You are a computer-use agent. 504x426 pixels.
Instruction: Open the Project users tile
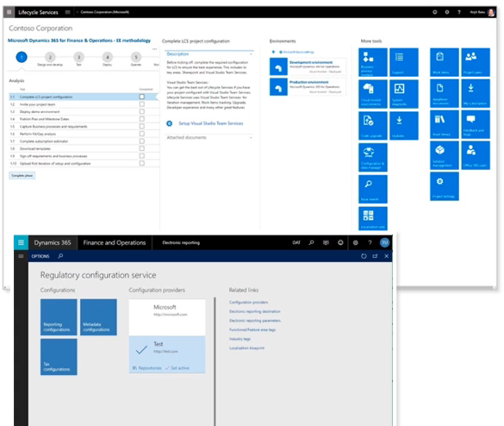[x=476, y=62]
